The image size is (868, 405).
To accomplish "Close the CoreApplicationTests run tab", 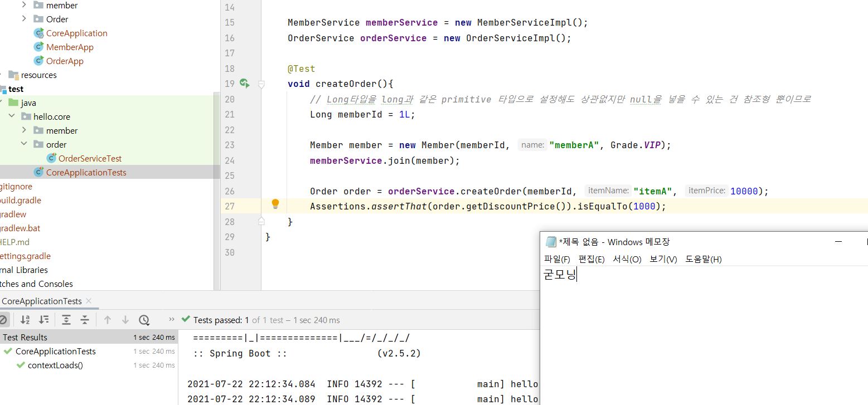I will 89,301.
